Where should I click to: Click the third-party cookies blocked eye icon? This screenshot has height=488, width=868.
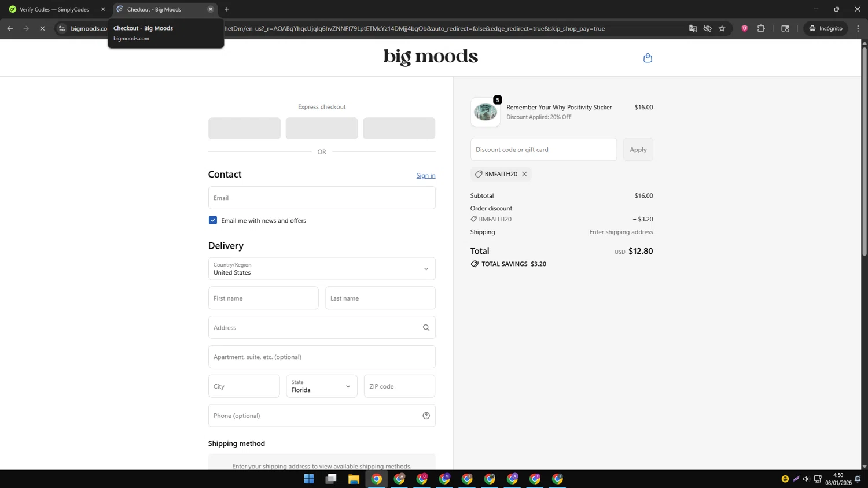707,28
